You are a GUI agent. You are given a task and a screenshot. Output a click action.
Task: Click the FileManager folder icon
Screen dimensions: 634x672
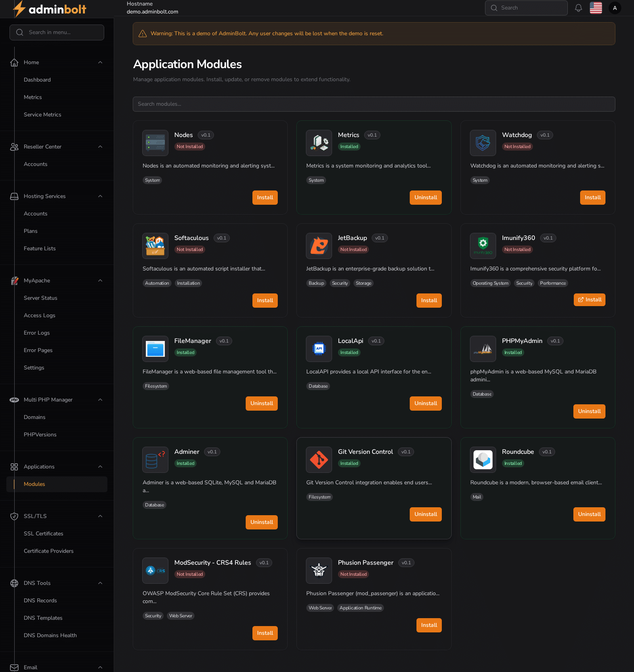pos(155,349)
